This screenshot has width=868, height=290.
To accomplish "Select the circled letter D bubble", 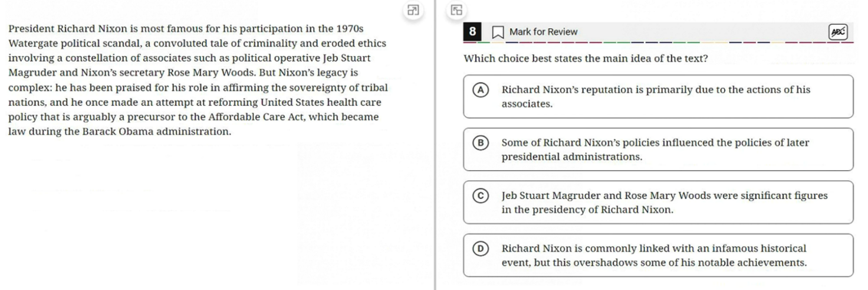I will click(x=481, y=249).
